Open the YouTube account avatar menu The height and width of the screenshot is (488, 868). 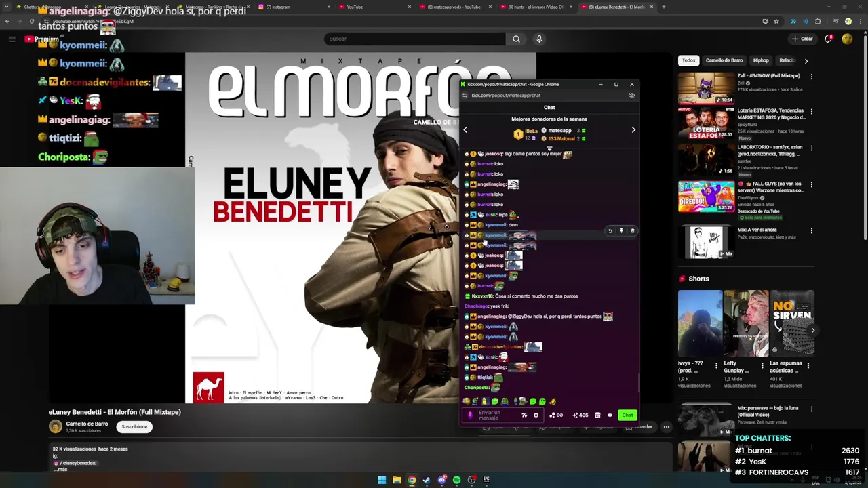pos(847,39)
